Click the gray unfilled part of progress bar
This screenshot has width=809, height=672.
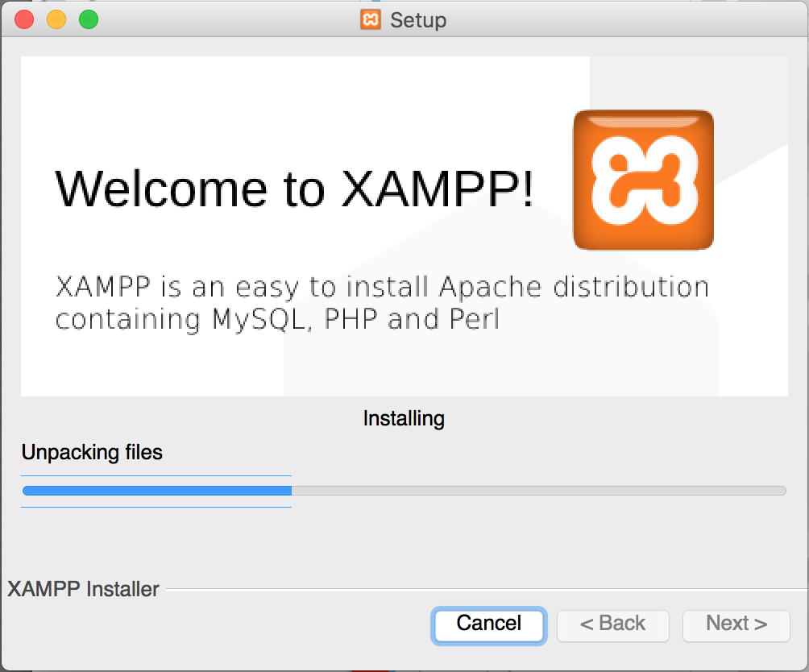coord(538,490)
